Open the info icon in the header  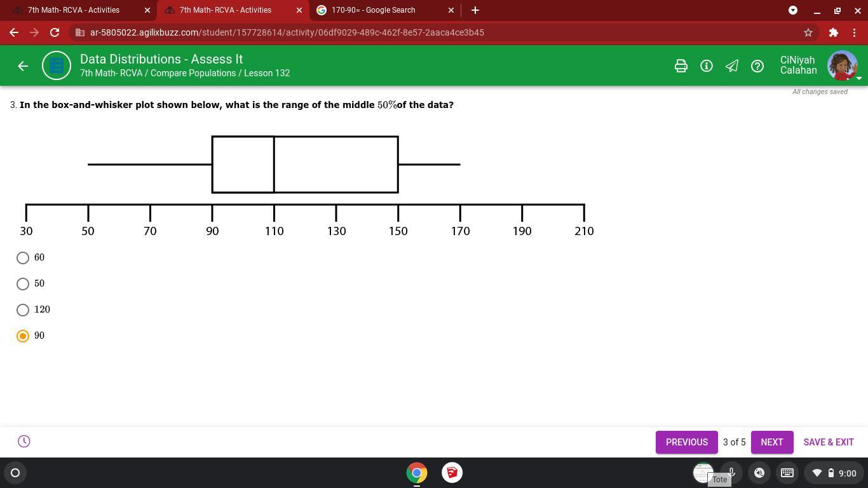[707, 66]
